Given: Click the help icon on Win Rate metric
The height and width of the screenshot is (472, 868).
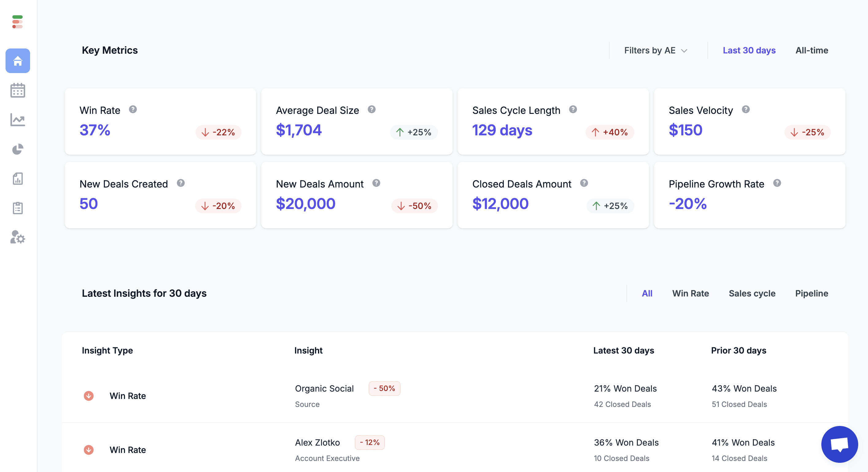Looking at the screenshot, I should [133, 109].
